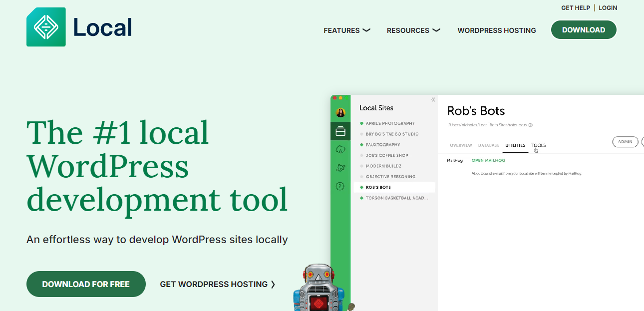The image size is (644, 311).
Task: Open MailHog via the green link
Action: [x=488, y=160]
